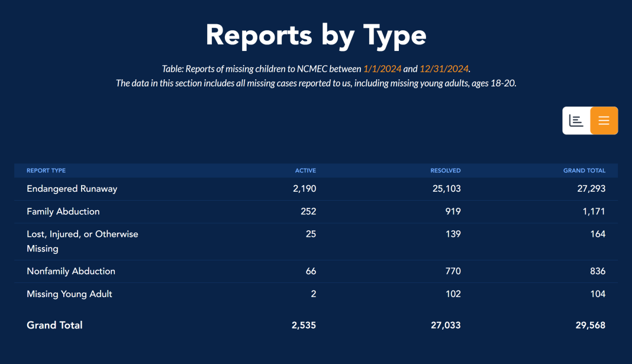Click Nonfamily Abduction grand total 836
Image resolution: width=632 pixels, height=364 pixels.
pyautogui.click(x=597, y=271)
